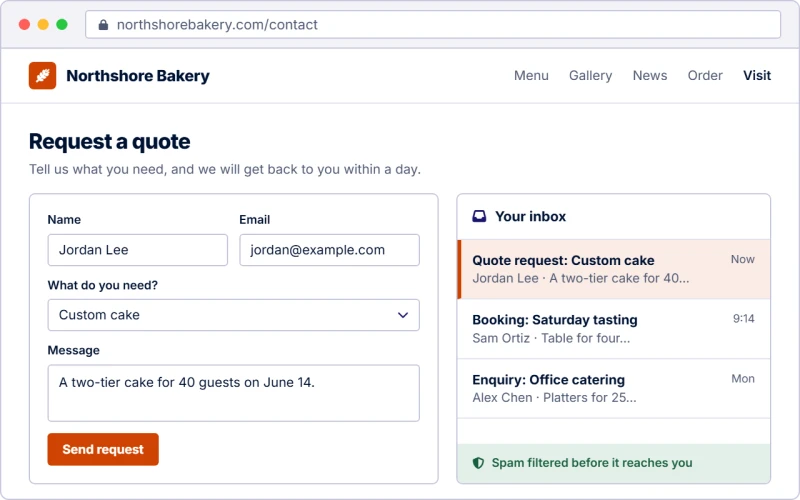This screenshot has height=500, width=800.
Task: Click the spam filter shield icon
Action: [478, 463]
